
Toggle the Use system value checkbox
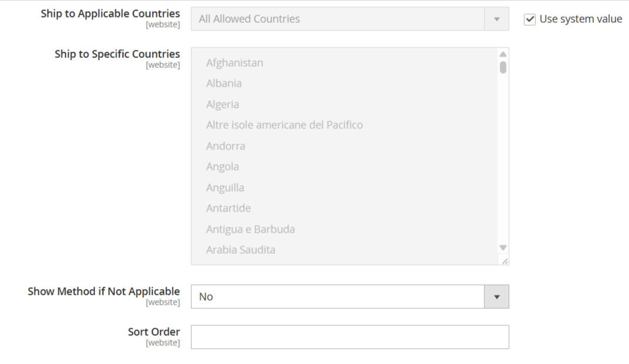(x=530, y=19)
